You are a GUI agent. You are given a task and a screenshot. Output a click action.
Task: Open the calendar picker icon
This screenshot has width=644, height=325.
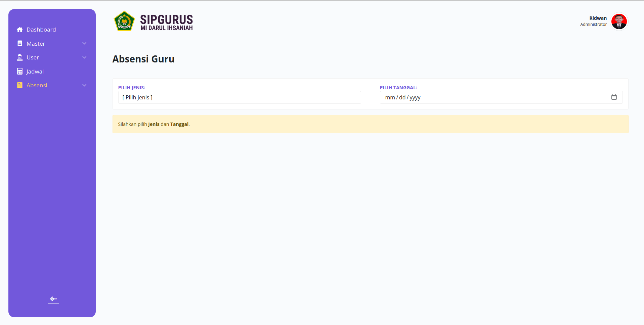pos(614,97)
